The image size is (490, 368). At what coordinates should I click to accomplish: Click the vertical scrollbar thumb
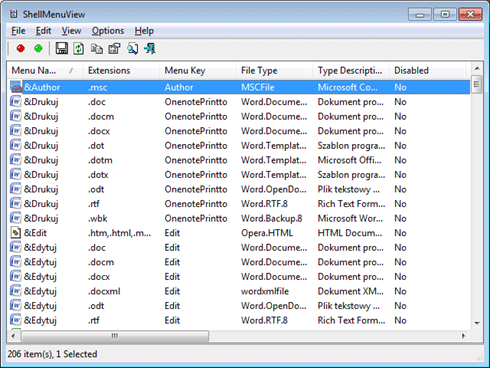coord(477,84)
